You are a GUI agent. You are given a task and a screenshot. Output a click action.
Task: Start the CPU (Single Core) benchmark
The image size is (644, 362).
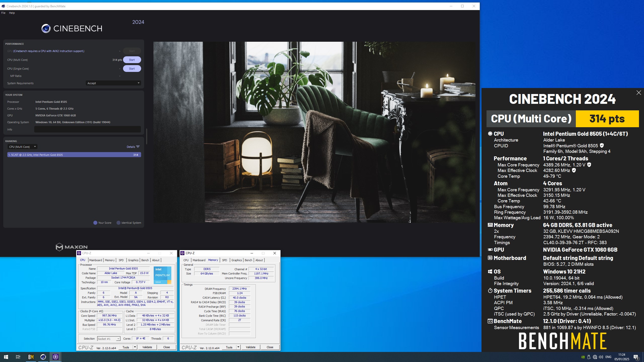(x=132, y=69)
